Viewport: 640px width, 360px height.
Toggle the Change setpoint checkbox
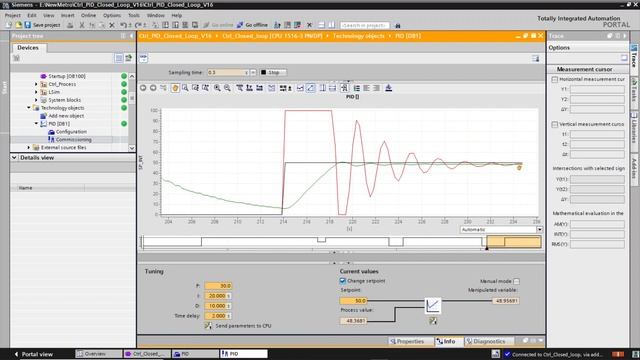(342, 281)
